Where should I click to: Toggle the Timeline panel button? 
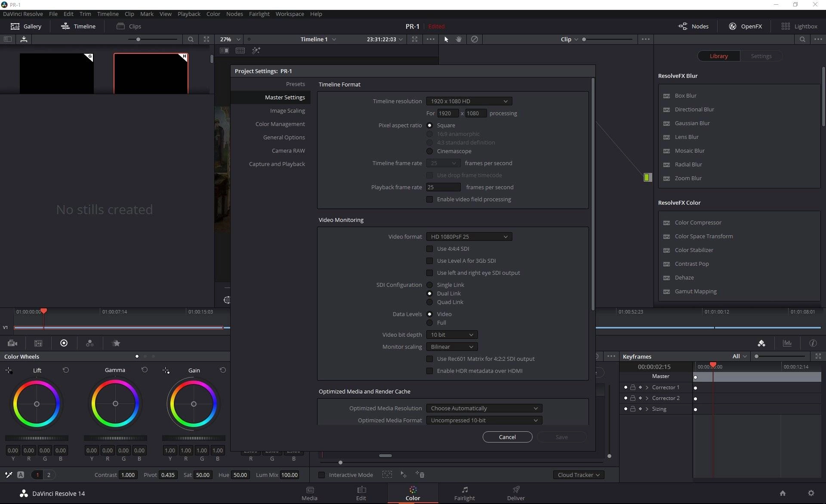point(78,26)
